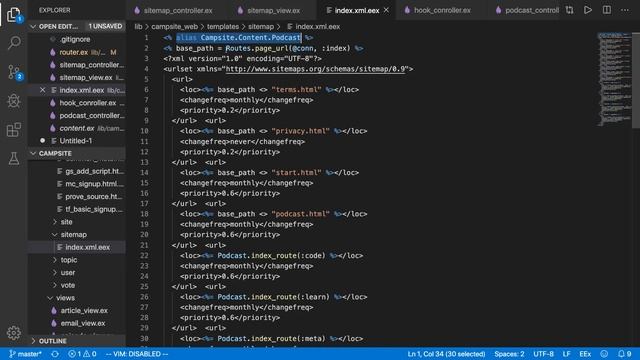Open content.ex in Open Editors
Viewport: 640px width, 360px height.
(77, 128)
